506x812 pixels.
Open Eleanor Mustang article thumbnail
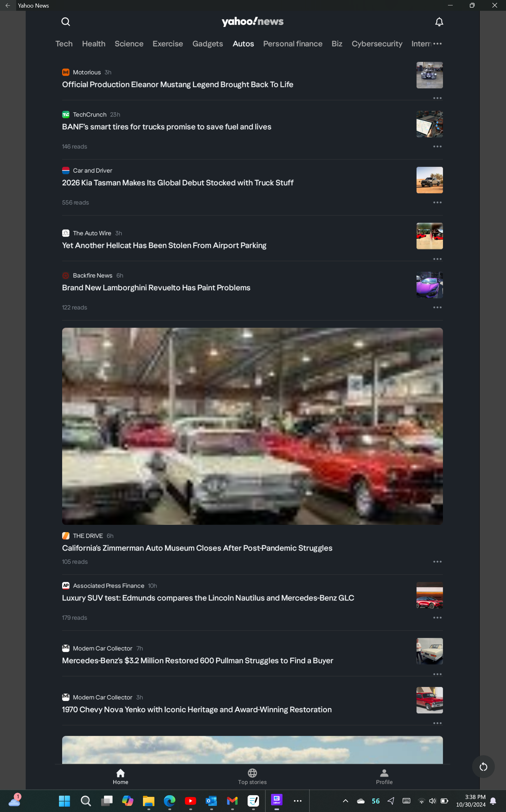429,75
